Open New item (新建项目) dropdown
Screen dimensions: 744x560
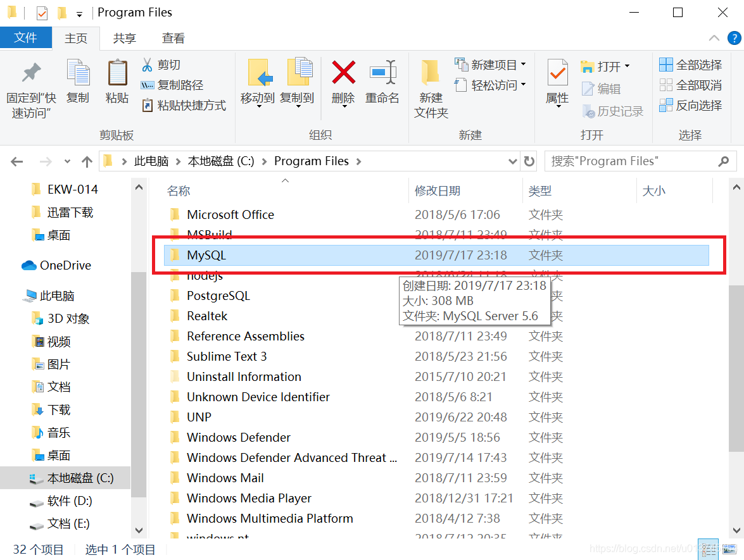490,65
